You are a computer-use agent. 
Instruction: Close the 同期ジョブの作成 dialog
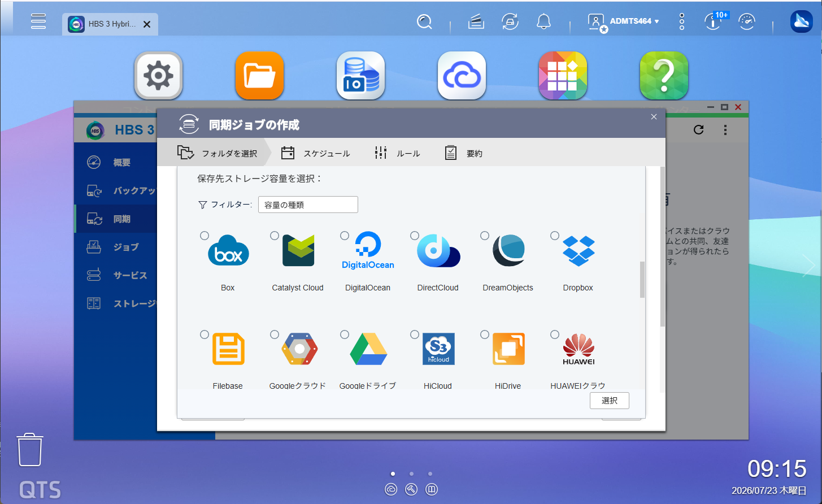point(654,117)
